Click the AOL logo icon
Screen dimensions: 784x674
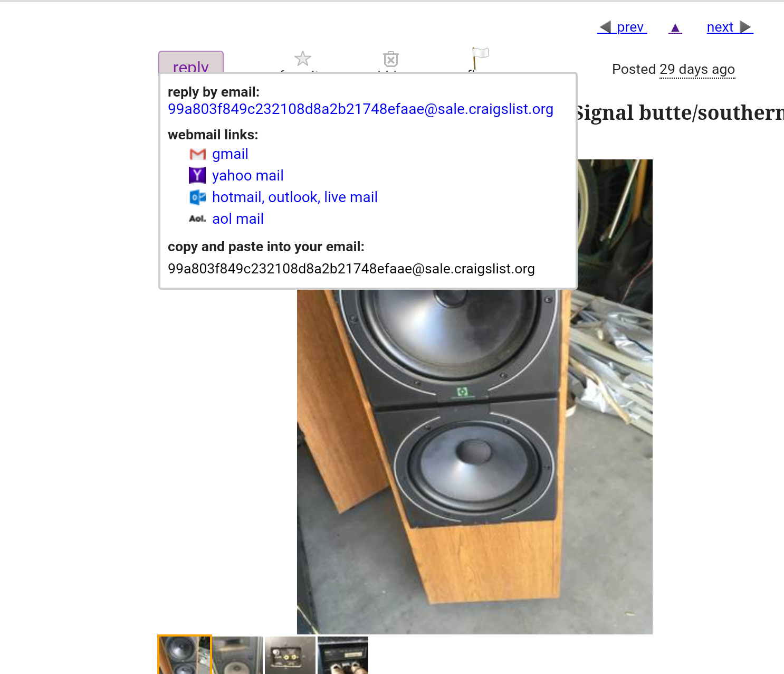click(197, 219)
